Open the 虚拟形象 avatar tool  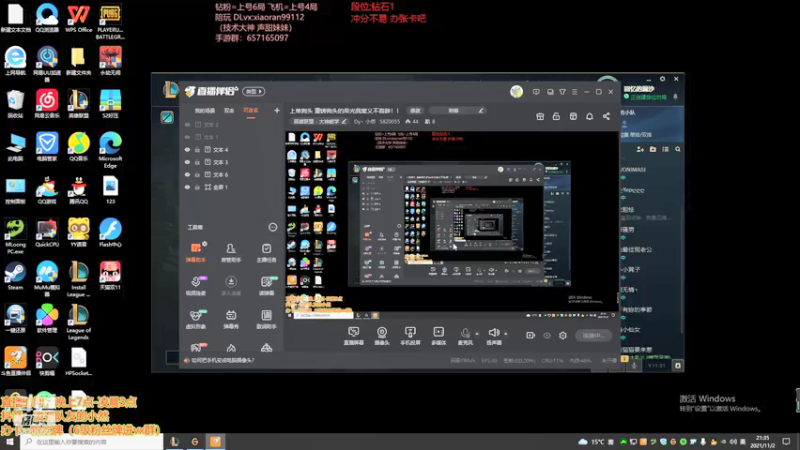(196, 319)
